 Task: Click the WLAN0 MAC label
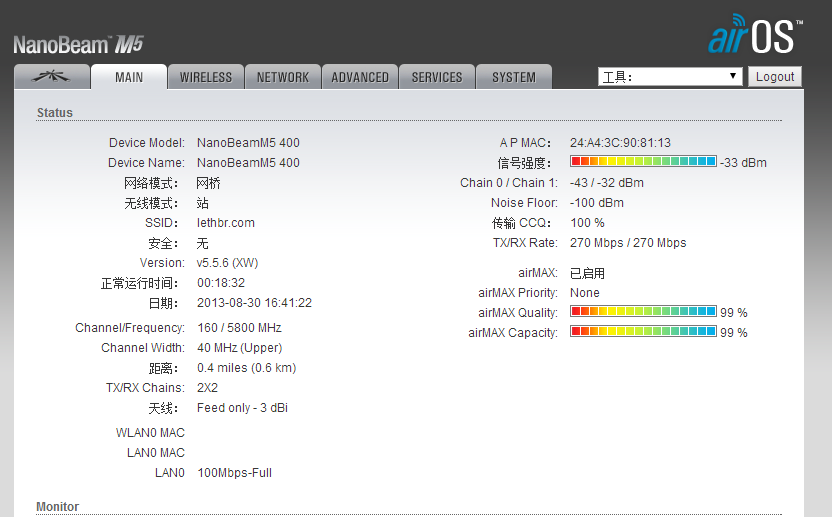150,433
